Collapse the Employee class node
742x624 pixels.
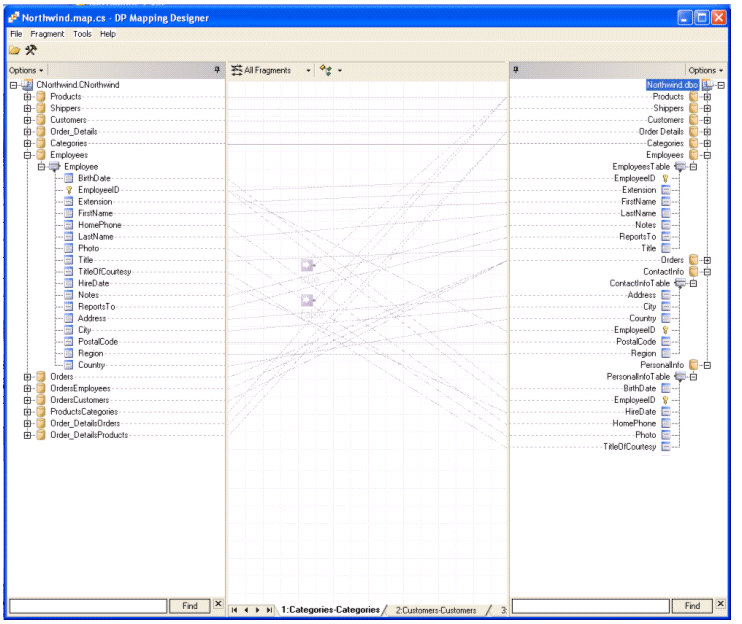[41, 167]
